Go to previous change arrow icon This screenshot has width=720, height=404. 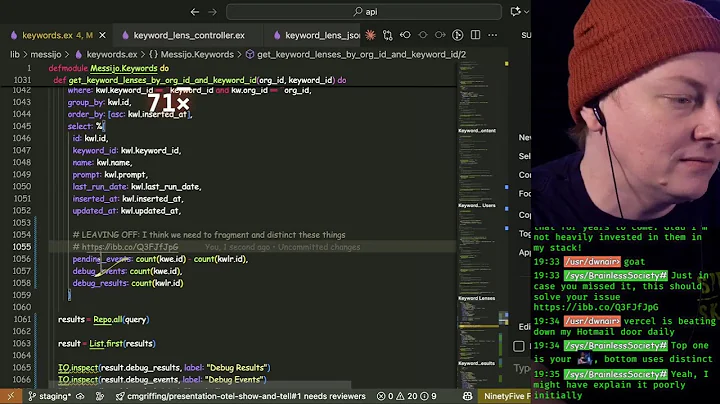point(405,35)
